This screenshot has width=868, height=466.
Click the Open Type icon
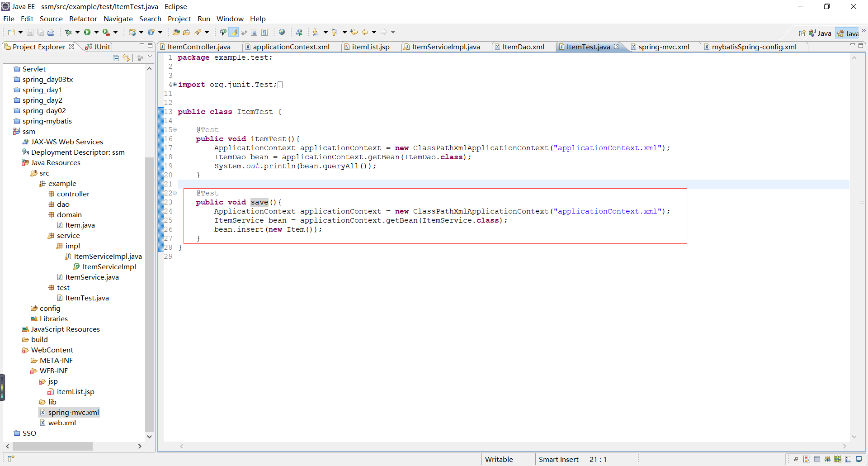coord(176,32)
